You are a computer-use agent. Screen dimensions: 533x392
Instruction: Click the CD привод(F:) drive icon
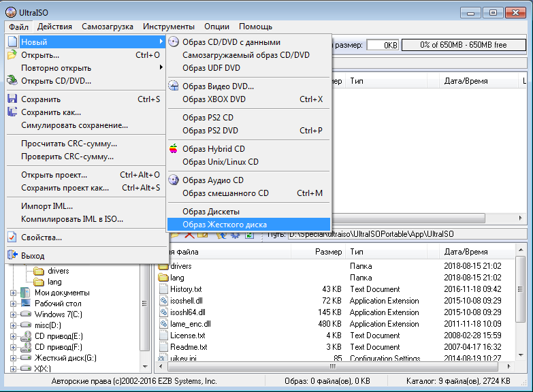(26, 347)
